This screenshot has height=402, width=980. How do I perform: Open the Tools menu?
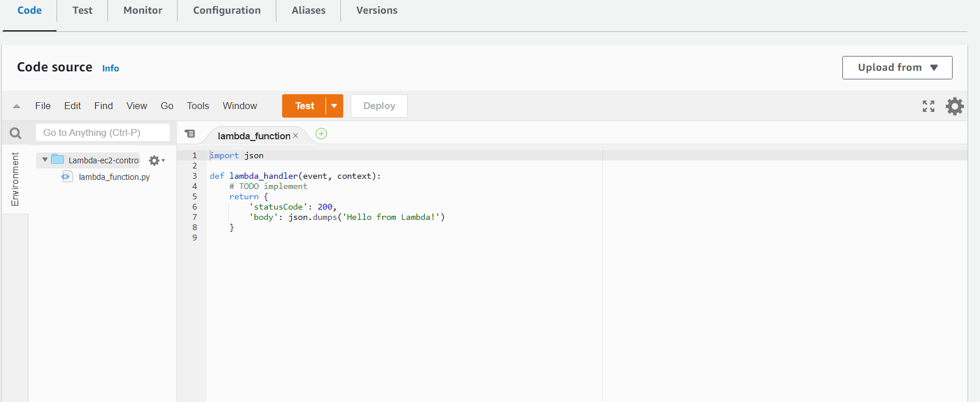[x=198, y=106]
